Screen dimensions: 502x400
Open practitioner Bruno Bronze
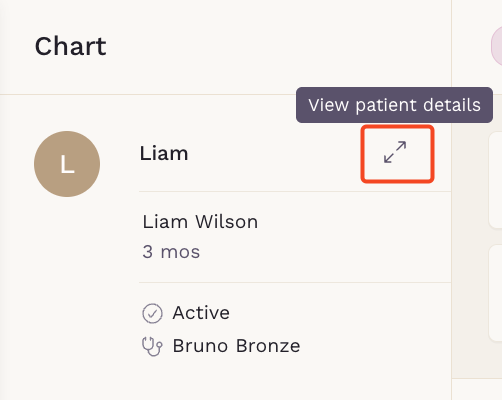(x=236, y=346)
